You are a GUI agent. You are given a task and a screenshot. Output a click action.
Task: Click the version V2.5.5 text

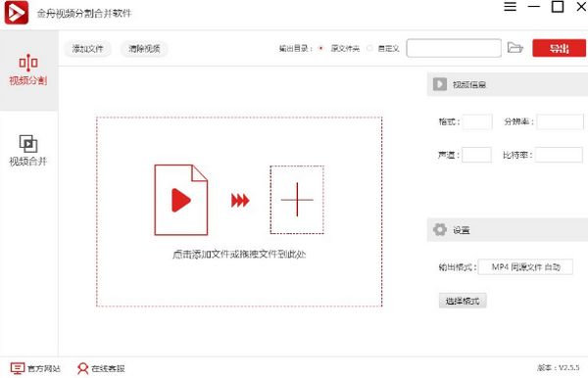pos(559,368)
